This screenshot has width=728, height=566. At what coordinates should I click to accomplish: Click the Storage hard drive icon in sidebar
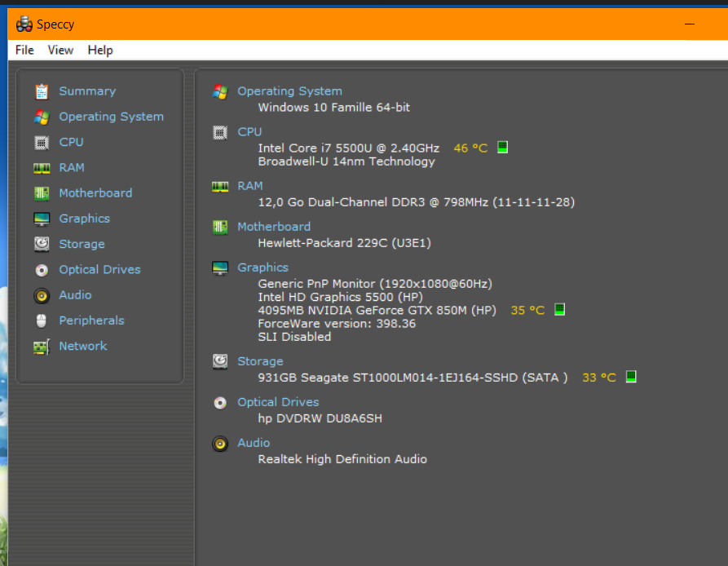[x=42, y=244]
